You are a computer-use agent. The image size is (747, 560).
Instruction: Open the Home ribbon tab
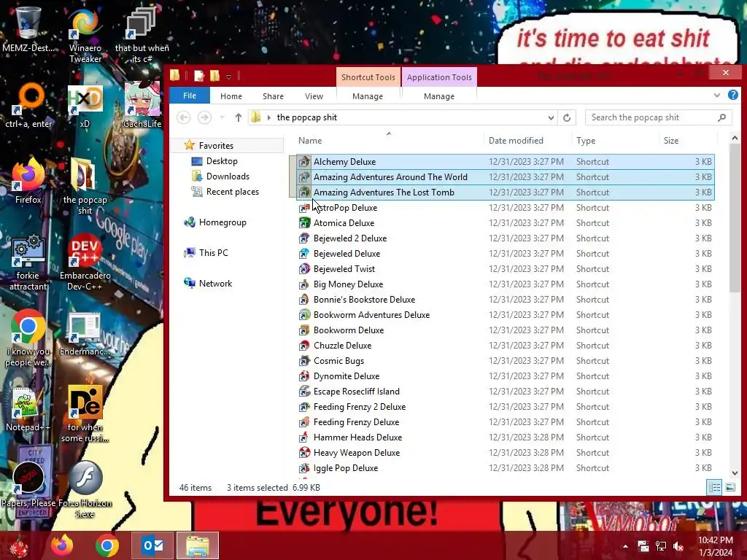pyautogui.click(x=231, y=96)
